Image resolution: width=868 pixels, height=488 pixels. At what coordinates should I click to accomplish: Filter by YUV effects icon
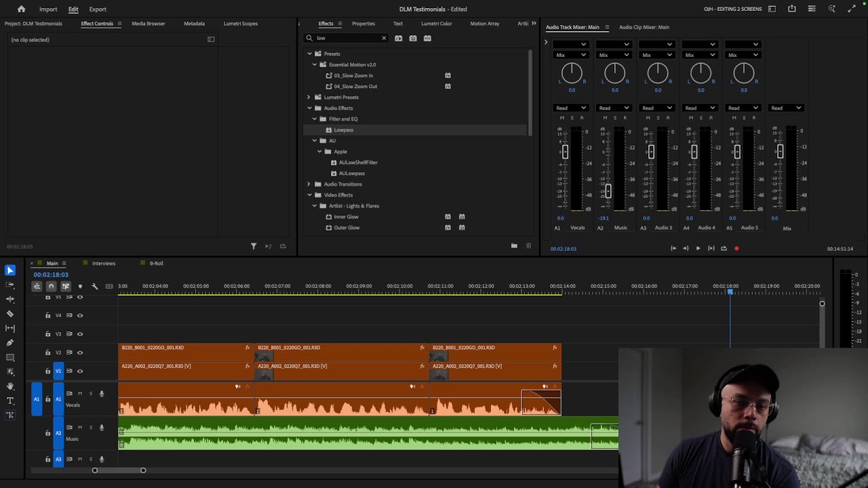(427, 38)
